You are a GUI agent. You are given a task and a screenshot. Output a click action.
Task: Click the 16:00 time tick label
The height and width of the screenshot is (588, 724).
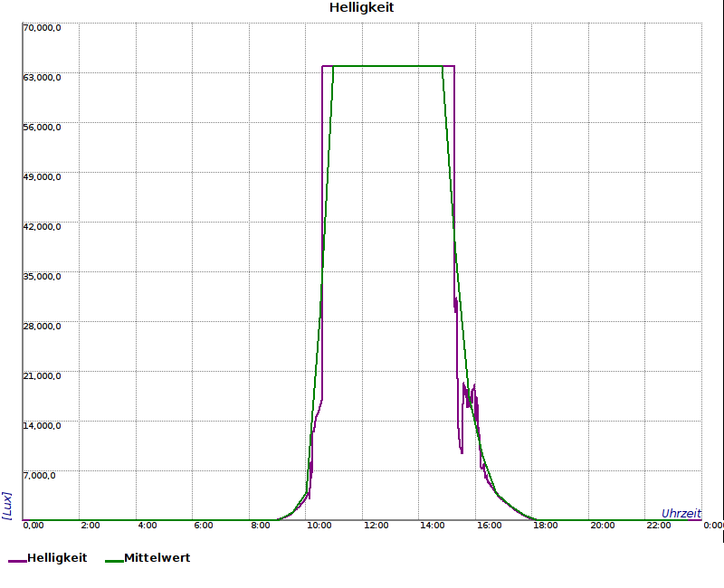pyautogui.click(x=489, y=526)
